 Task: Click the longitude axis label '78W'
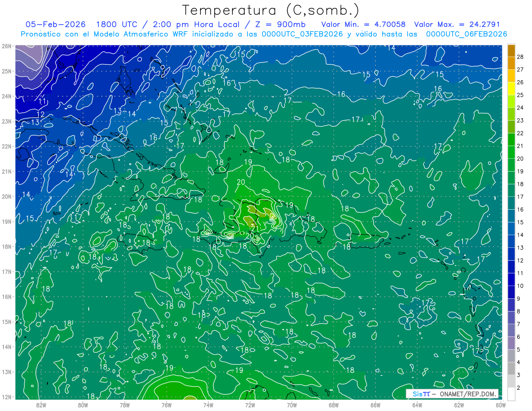pos(125,405)
